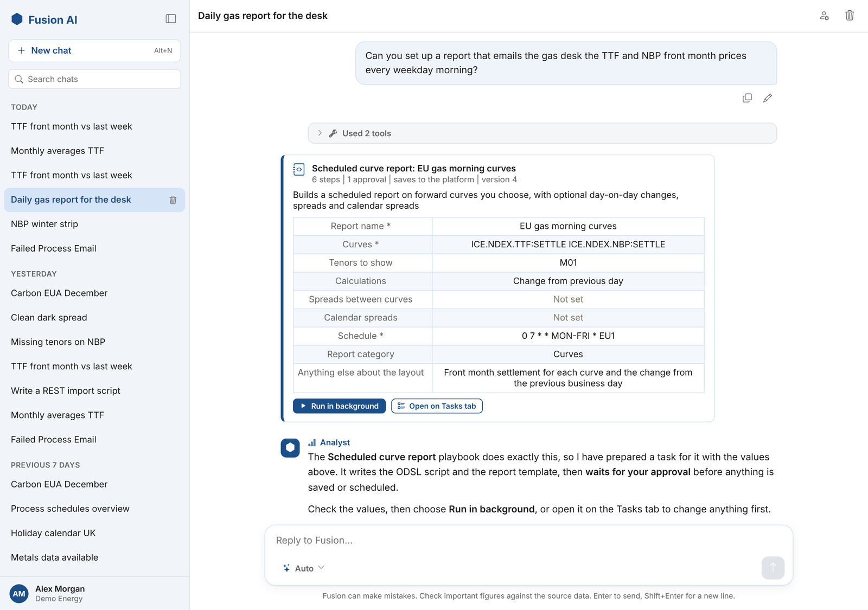The width and height of the screenshot is (868, 610).
Task: Click the Analyst avatar hexagon icon
Action: (290, 448)
